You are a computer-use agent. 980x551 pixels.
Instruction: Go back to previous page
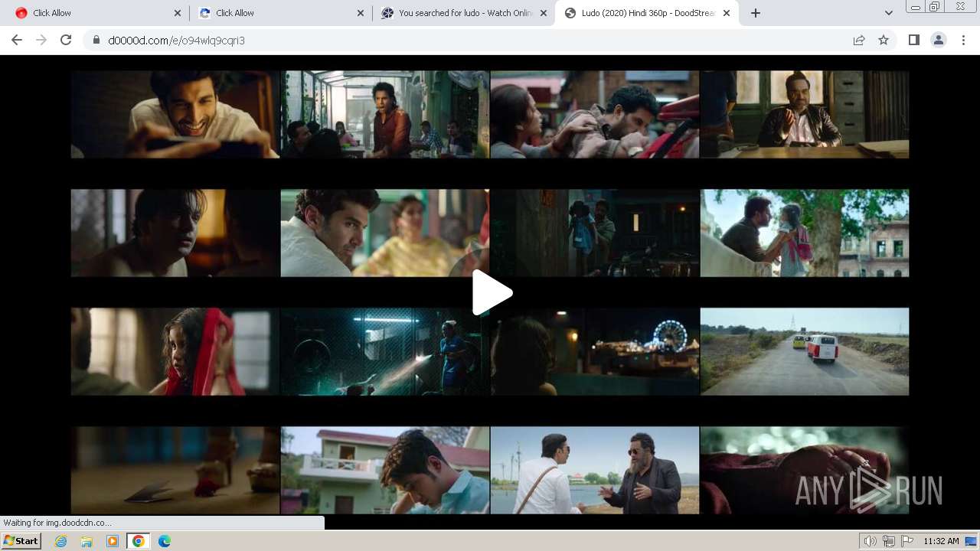click(17, 41)
